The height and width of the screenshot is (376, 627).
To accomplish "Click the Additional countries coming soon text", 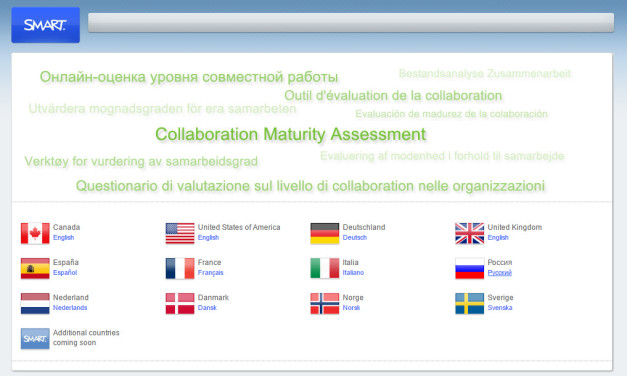I will pos(86,338).
